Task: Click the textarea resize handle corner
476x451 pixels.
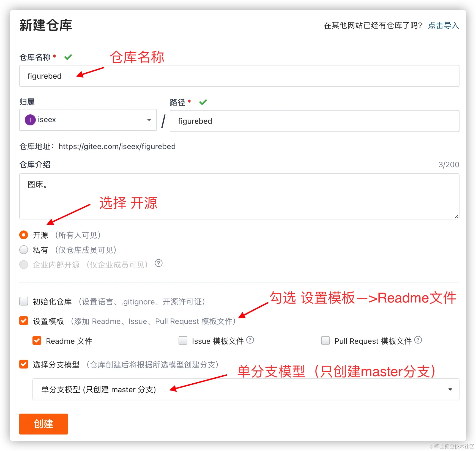Action: click(x=456, y=216)
